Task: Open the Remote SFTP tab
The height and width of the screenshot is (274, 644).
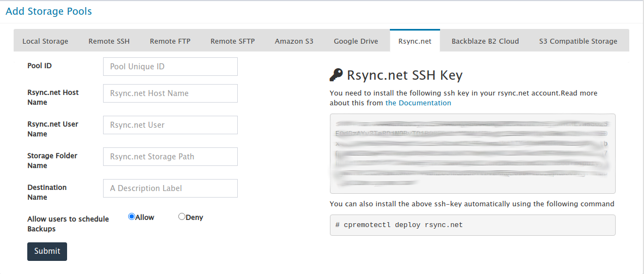Action: pos(232,41)
